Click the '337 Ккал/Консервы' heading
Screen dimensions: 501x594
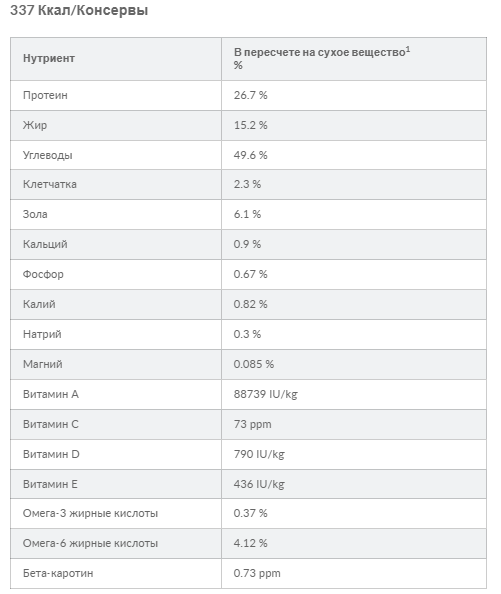(79, 11)
